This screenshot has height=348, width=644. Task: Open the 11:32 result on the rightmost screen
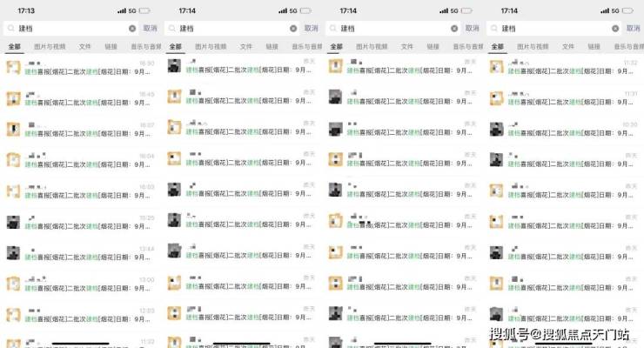point(564,67)
